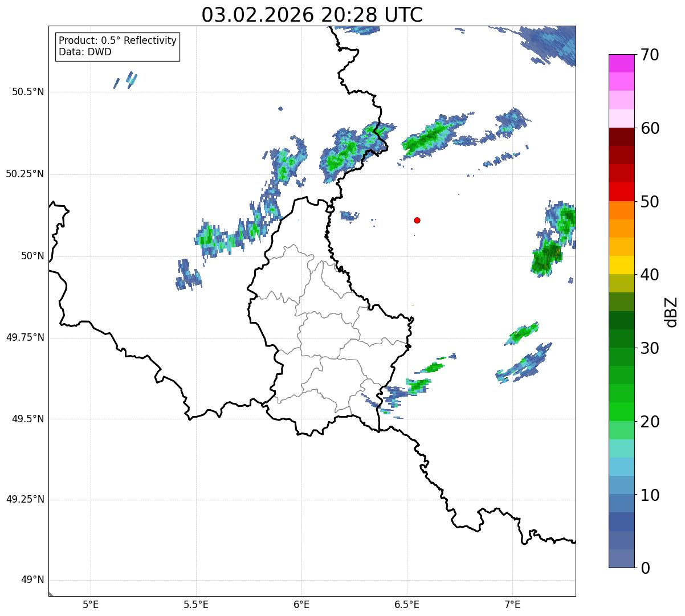Click the red location marker dot
The image size is (685, 616).
[x=417, y=220]
